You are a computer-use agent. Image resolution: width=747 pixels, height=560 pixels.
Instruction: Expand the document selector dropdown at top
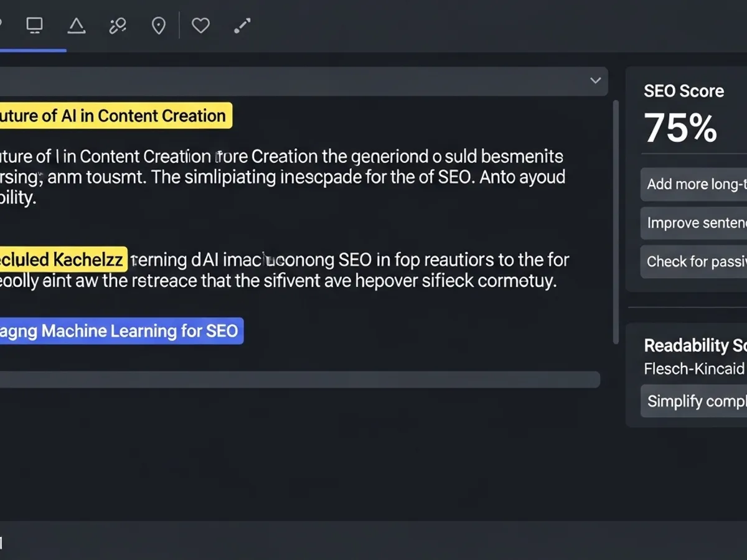click(x=594, y=81)
